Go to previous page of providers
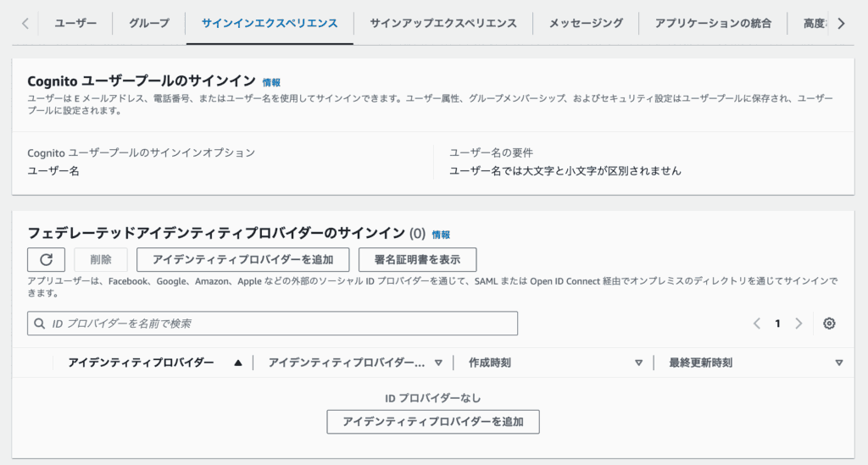The image size is (868, 465). pyautogui.click(x=757, y=324)
